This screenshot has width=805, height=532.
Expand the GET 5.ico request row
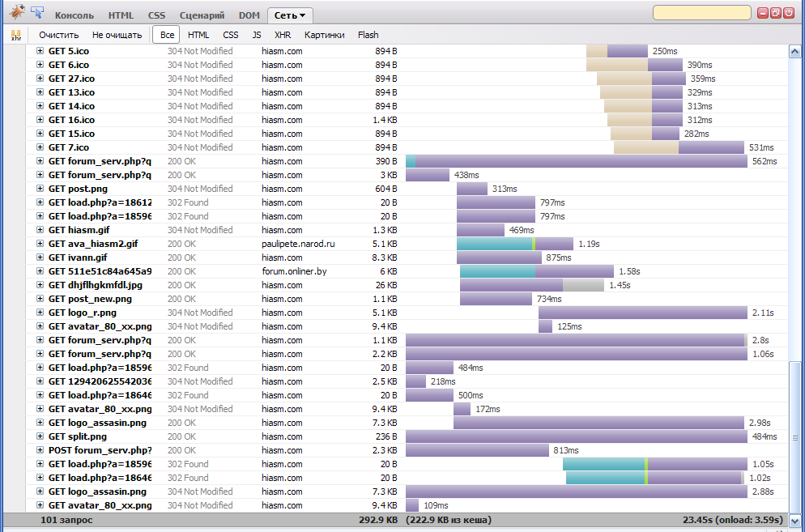point(40,51)
